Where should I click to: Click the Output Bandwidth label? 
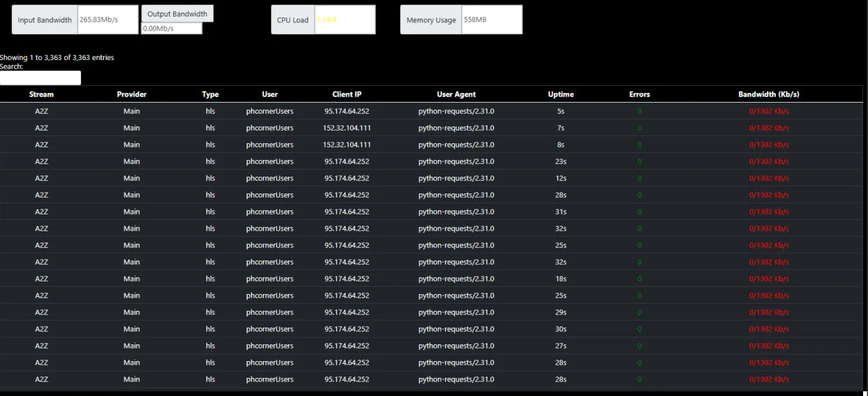[177, 14]
